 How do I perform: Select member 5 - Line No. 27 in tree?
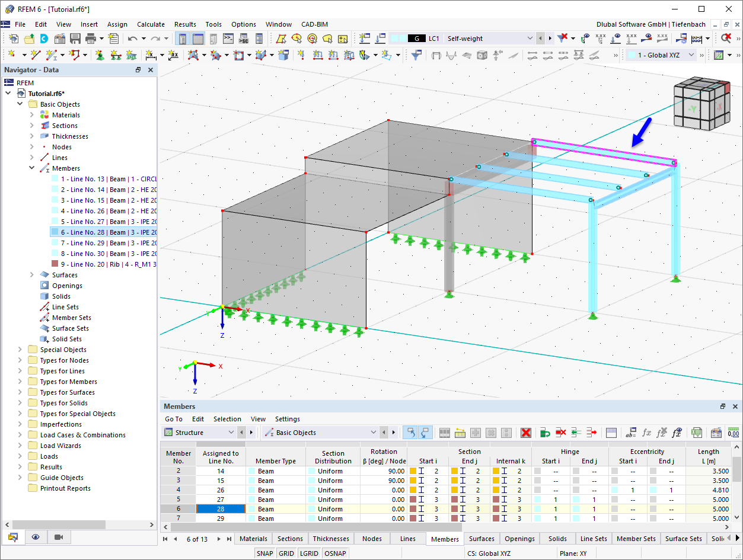click(x=107, y=222)
